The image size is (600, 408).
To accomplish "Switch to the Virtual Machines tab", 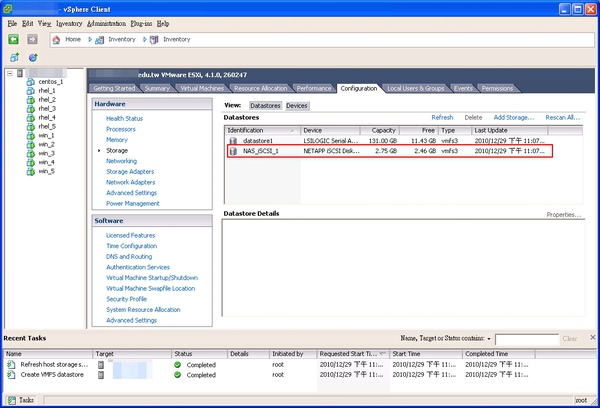I will (202, 88).
